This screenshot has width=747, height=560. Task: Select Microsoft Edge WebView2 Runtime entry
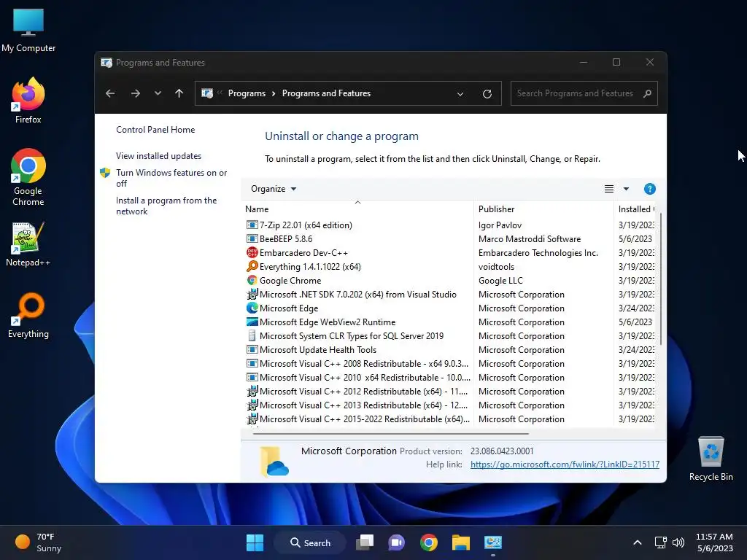pos(449,322)
